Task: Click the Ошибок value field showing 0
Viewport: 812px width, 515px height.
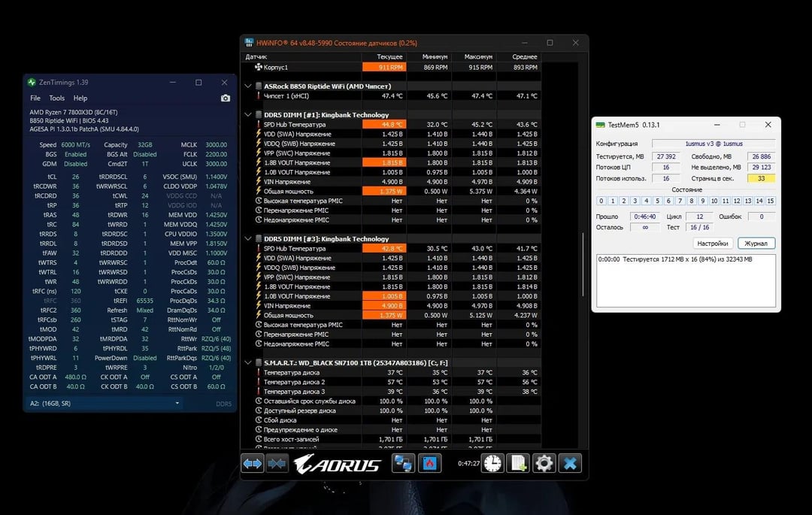Action: (x=761, y=217)
